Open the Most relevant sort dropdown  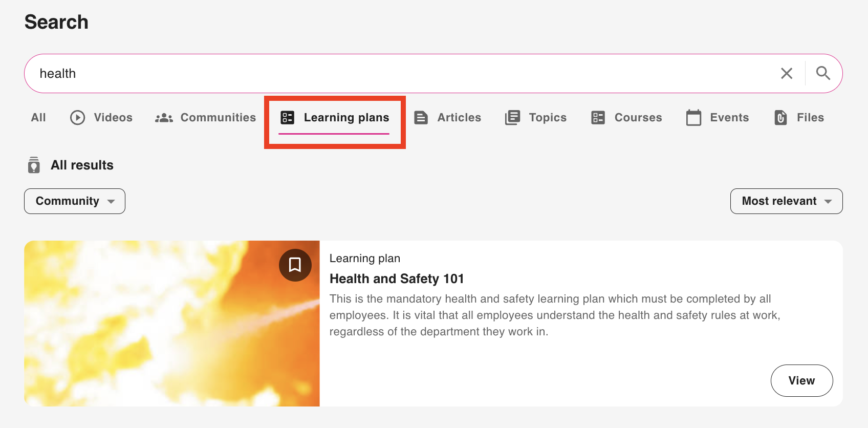coord(779,201)
